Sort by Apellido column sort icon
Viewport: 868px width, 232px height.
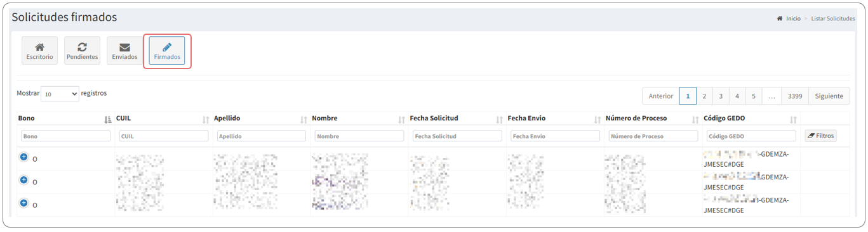click(x=304, y=119)
